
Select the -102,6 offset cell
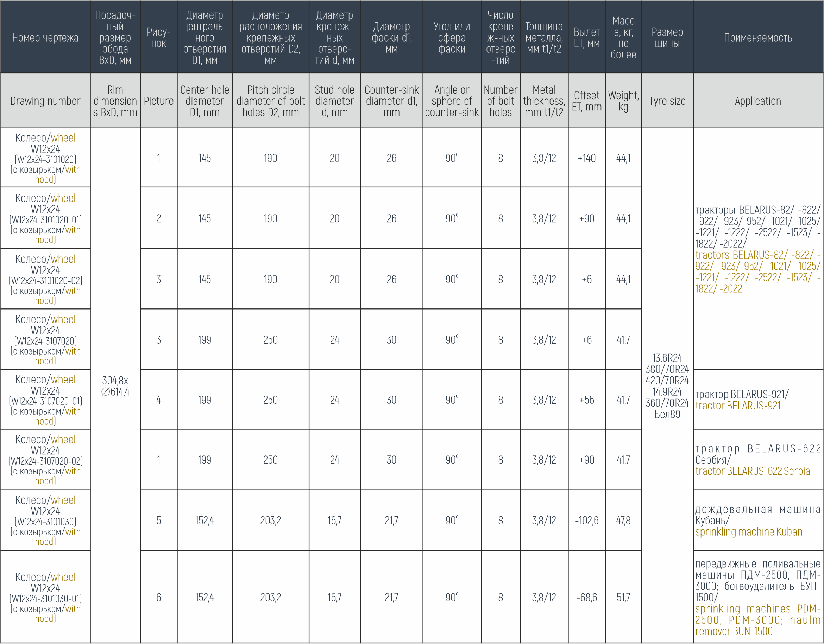[x=586, y=521]
